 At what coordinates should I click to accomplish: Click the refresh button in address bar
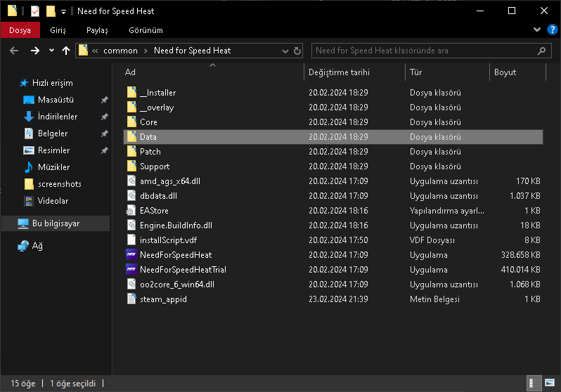coord(297,51)
